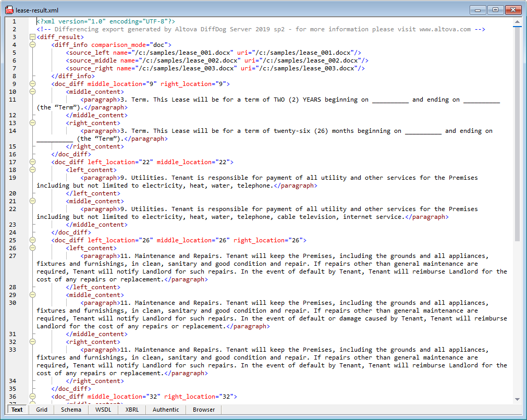Collapse the diff_result root element

coord(32,36)
